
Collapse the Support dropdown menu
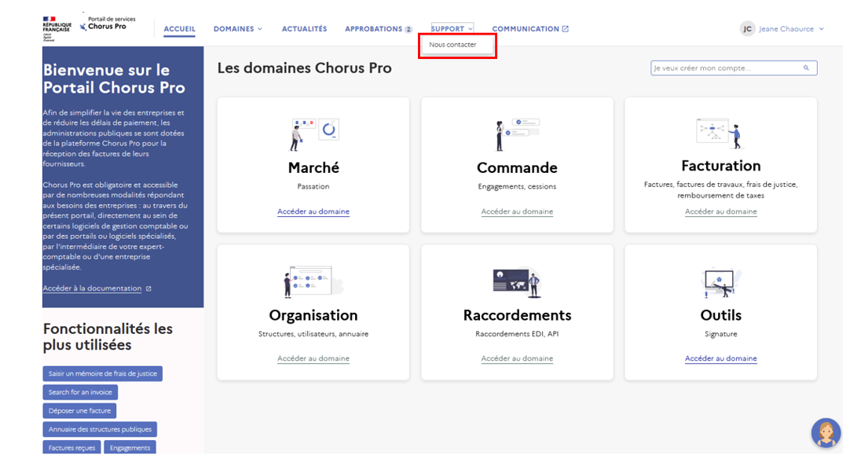click(x=452, y=29)
